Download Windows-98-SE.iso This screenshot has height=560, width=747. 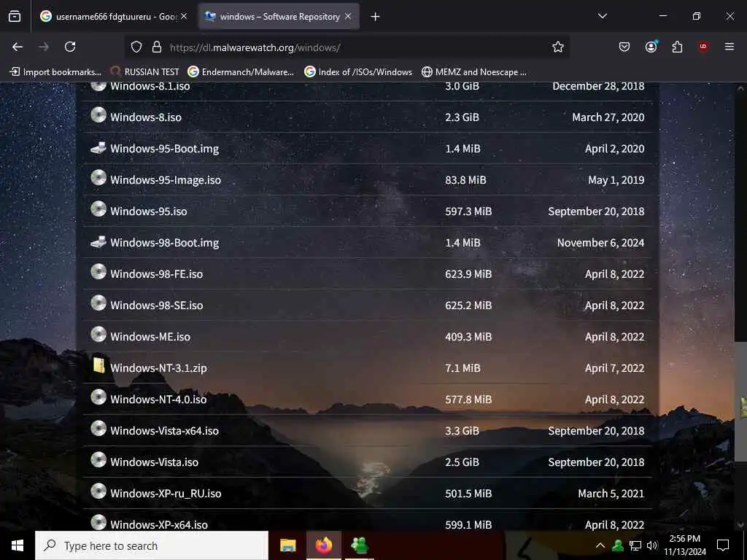156,306
